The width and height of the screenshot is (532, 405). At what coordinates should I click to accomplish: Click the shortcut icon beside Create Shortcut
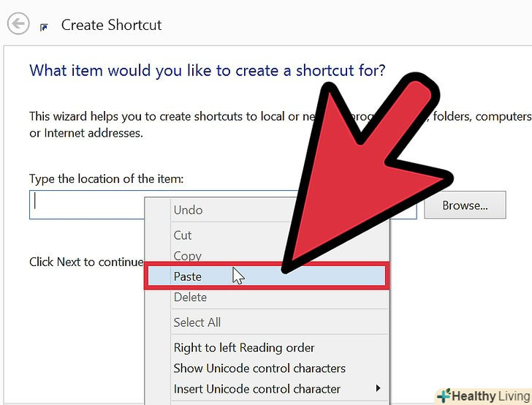tap(44, 27)
